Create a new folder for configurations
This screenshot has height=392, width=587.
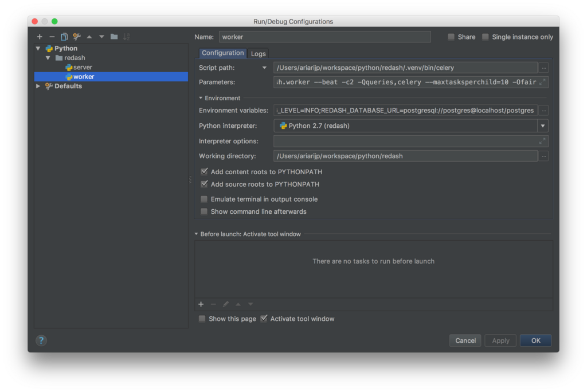click(114, 37)
